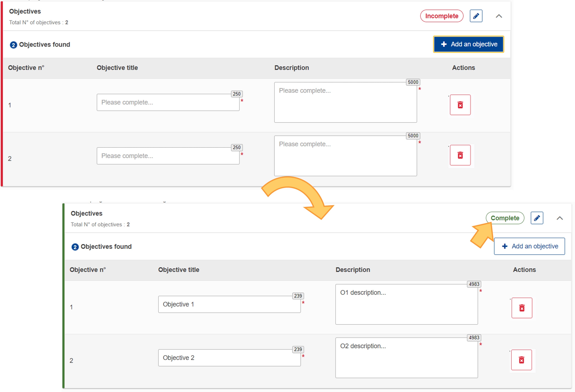This screenshot has height=392, width=575.
Task: Click the empty title field of objective 1
Action: (x=168, y=102)
